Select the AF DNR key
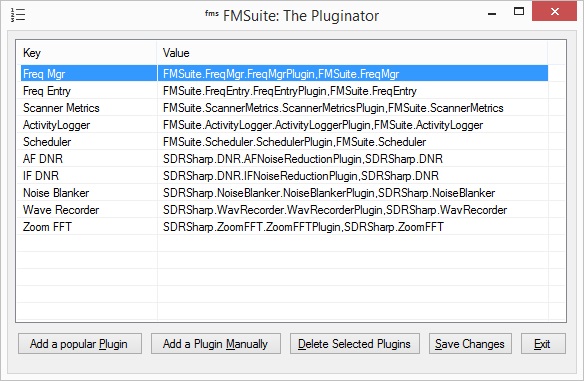The image size is (584, 381). 43,159
